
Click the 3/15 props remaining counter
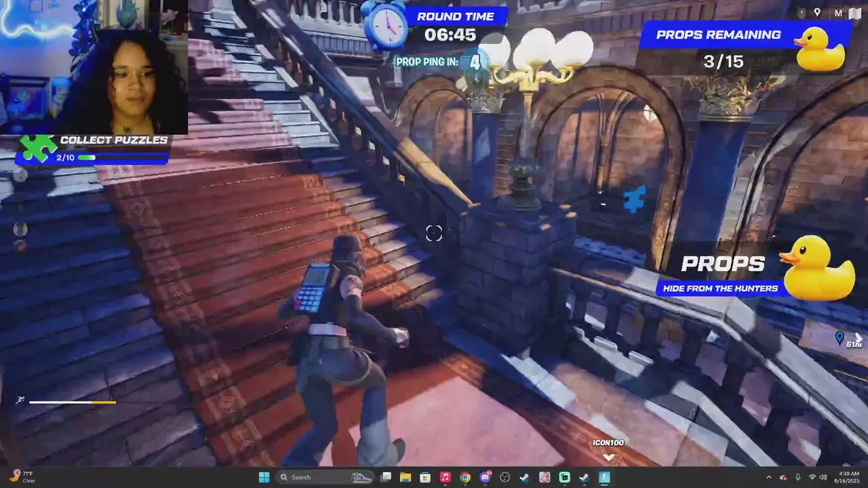(724, 62)
